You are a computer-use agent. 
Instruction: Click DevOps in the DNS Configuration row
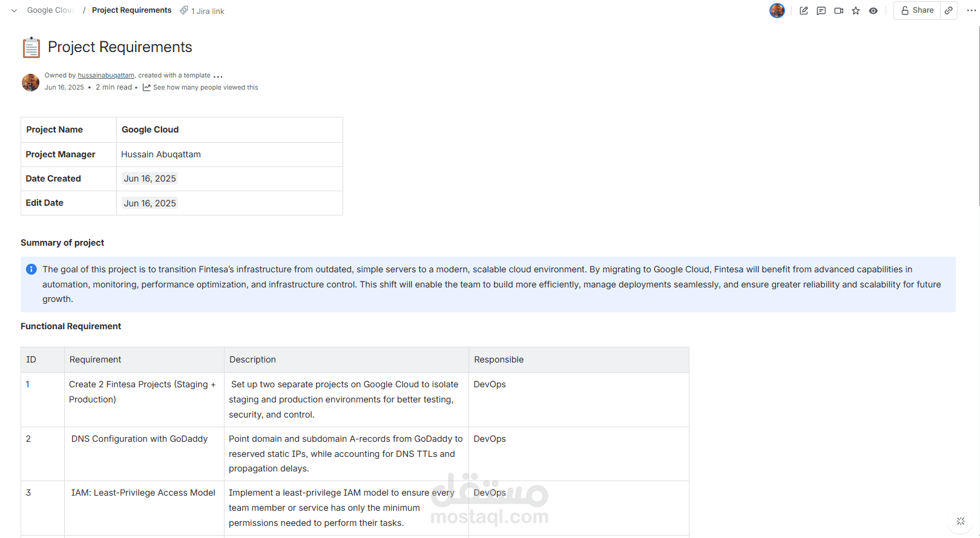[x=490, y=439]
